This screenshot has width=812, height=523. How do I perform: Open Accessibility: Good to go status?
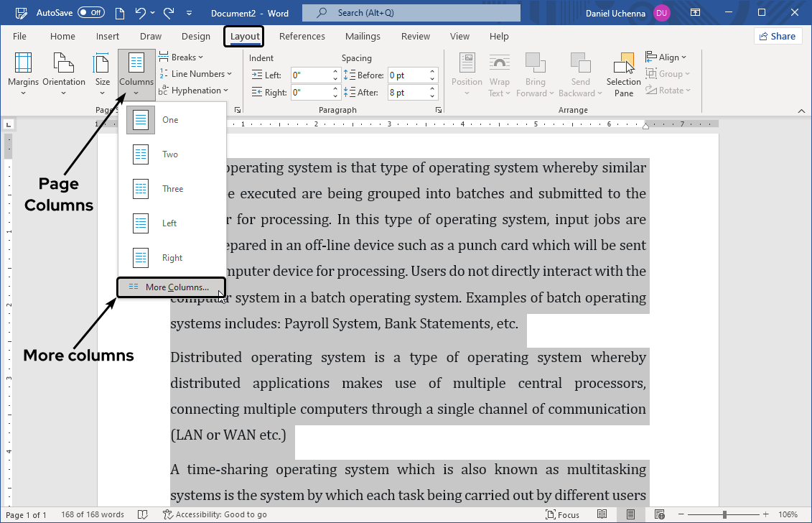[215, 514]
